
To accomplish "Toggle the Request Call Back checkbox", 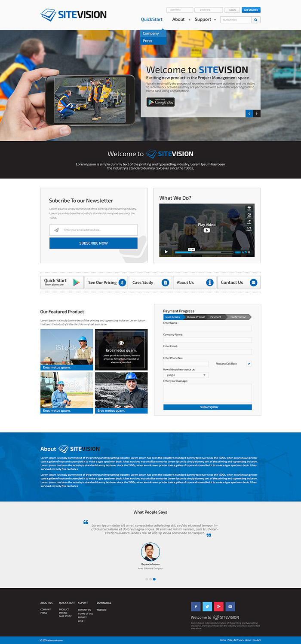I will tap(249, 364).
